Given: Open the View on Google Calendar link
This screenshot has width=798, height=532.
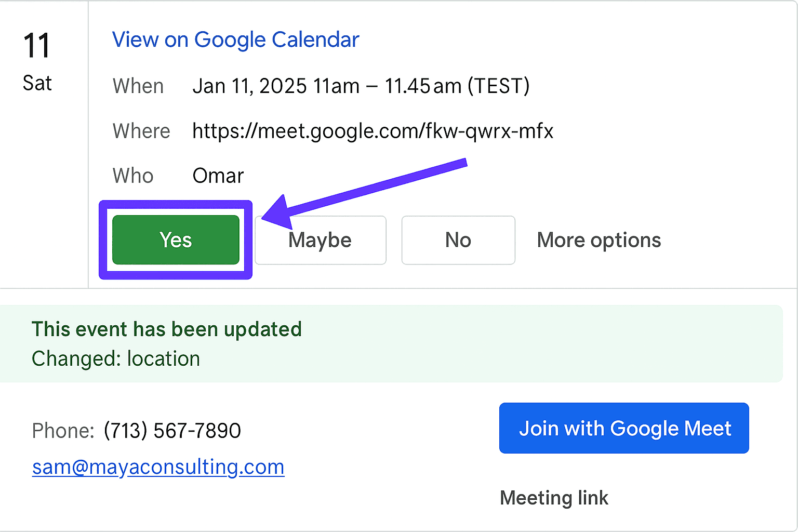Looking at the screenshot, I should pyautogui.click(x=235, y=40).
